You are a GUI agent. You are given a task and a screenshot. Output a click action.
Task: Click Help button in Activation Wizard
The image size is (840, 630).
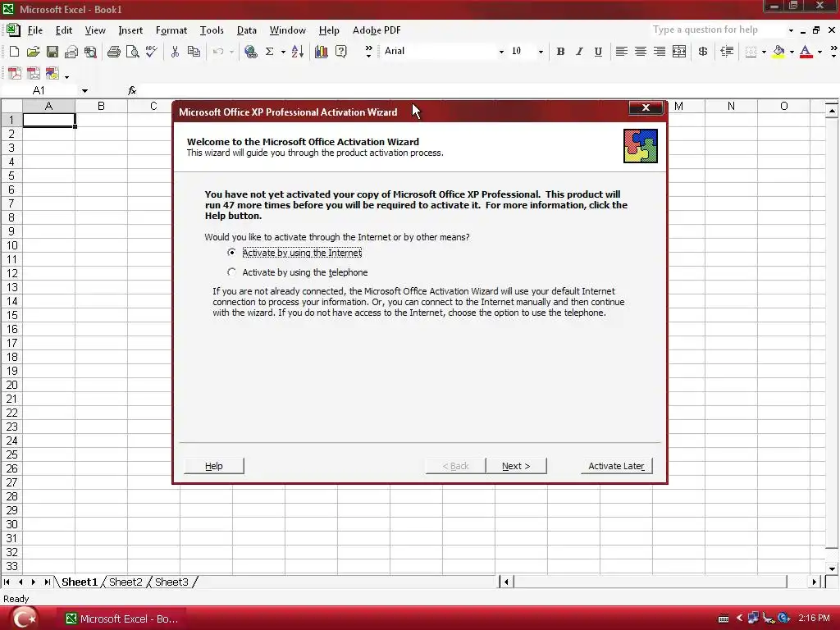pos(214,466)
